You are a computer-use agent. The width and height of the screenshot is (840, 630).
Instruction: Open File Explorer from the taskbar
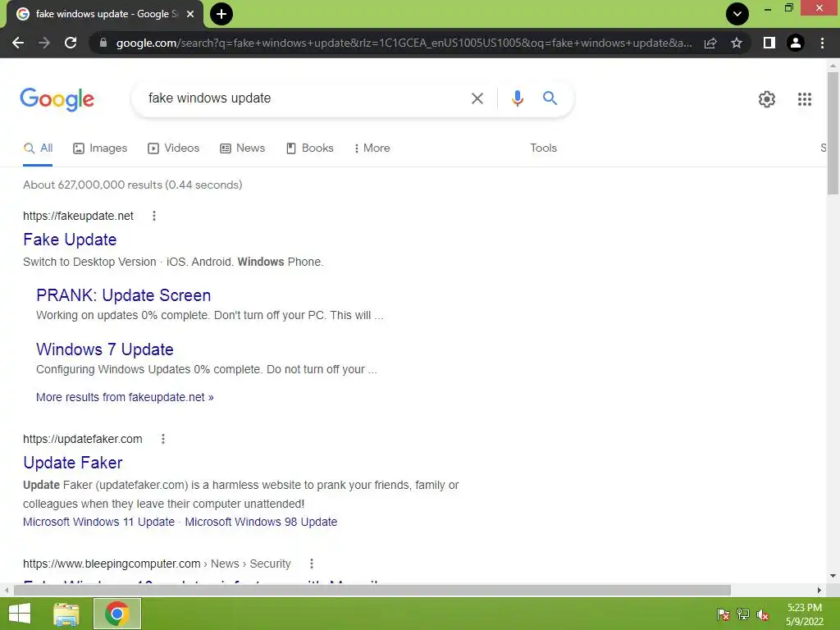click(x=66, y=614)
